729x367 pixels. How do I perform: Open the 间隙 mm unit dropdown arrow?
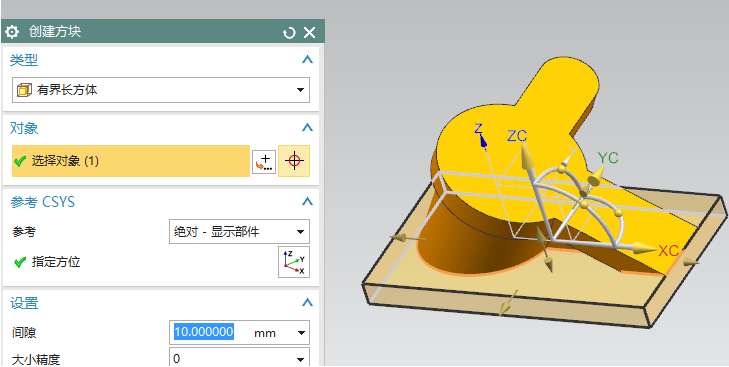tap(301, 333)
